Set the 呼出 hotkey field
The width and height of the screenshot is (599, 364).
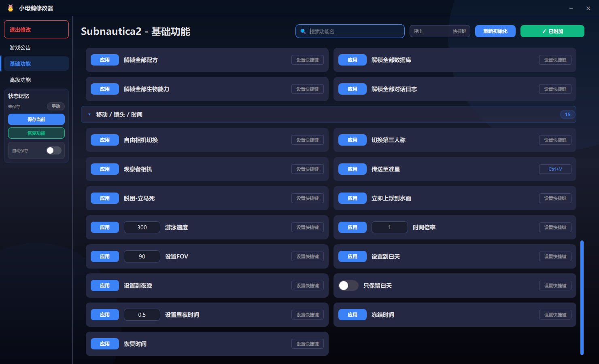[440, 31]
